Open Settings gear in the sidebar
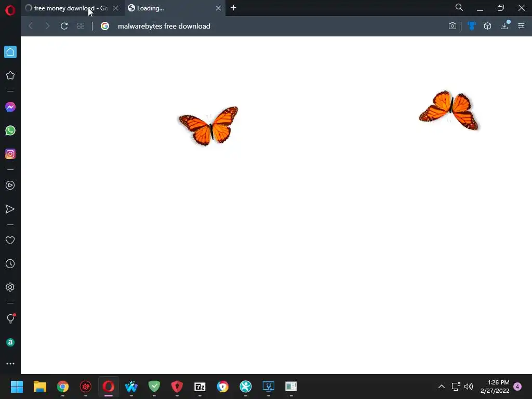Viewport: 532px width, 399px height. (10, 287)
